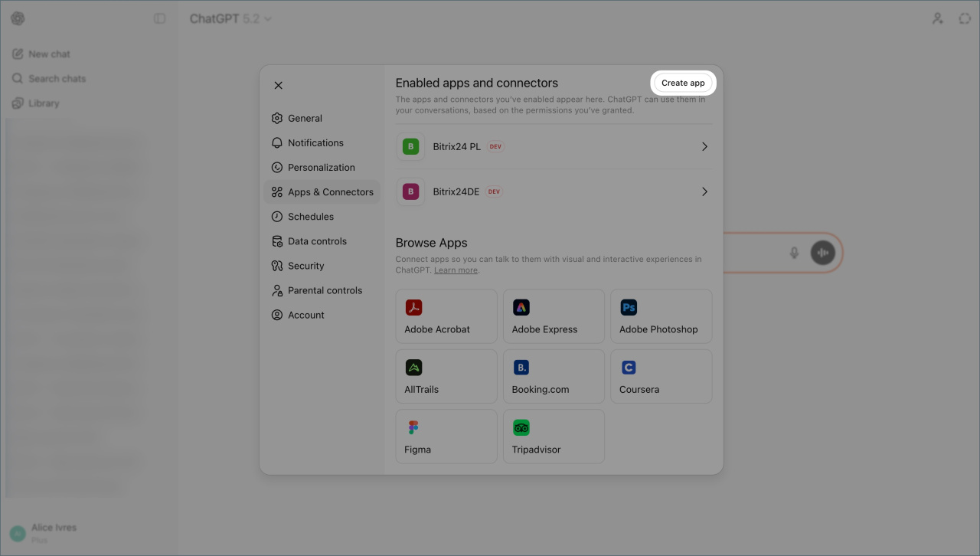Open the Booking.com app tile
The image size is (980, 556).
[x=554, y=376]
